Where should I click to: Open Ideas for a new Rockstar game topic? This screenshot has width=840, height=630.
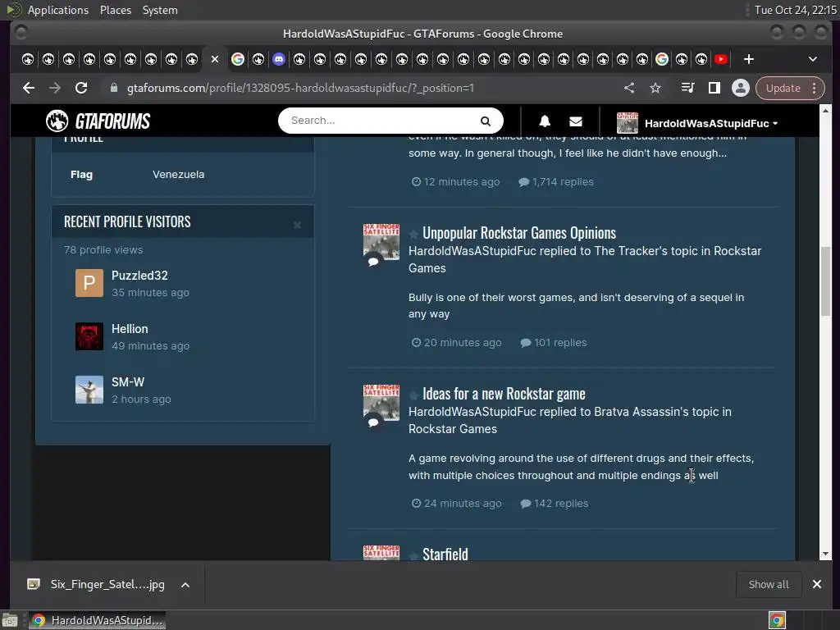point(504,394)
